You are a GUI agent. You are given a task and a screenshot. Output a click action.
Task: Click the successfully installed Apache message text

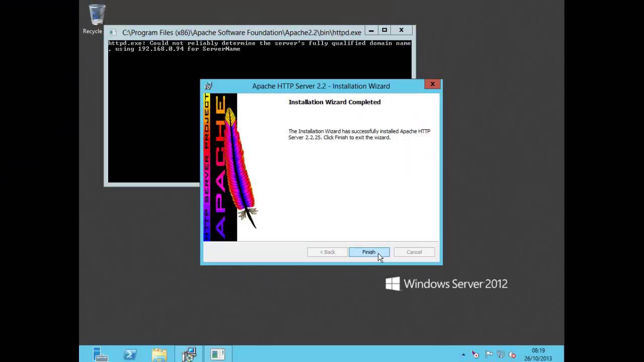pos(359,134)
